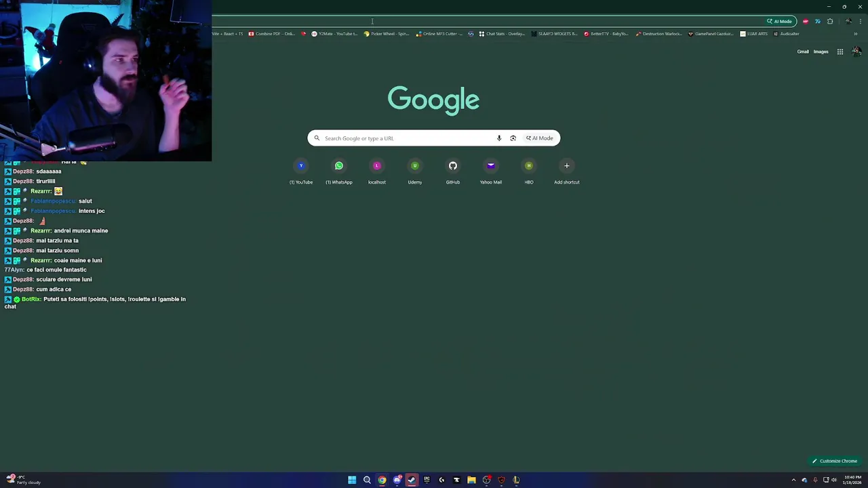Click the microphone voice search icon
The image size is (868, 488).
499,138
